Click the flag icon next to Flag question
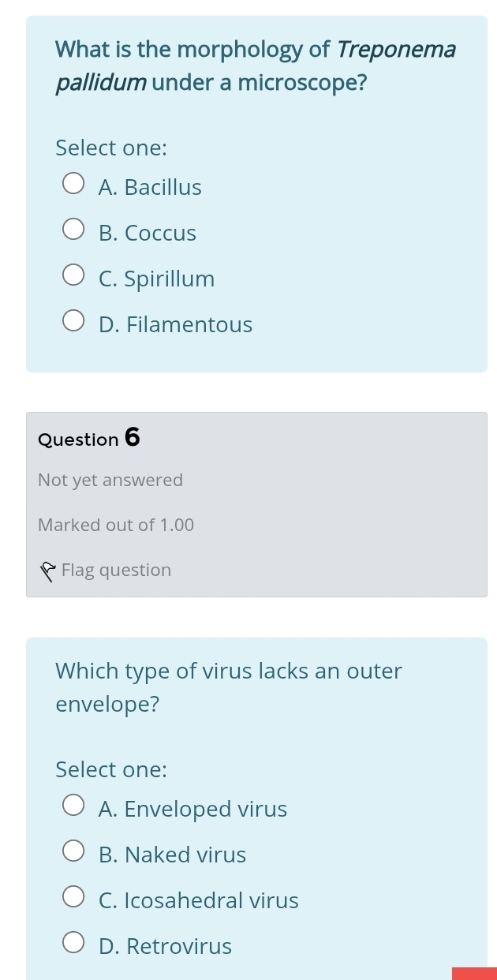This screenshot has height=980, width=497. [48, 570]
